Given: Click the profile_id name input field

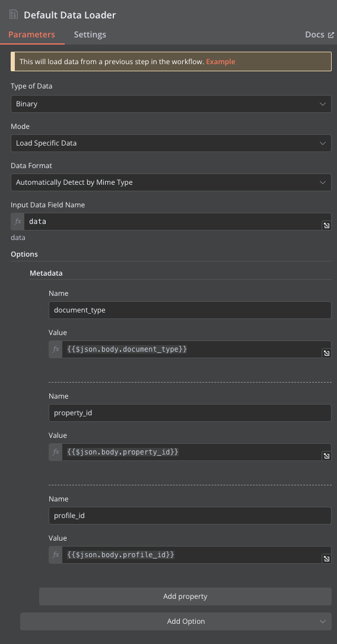Looking at the screenshot, I should [x=190, y=516].
